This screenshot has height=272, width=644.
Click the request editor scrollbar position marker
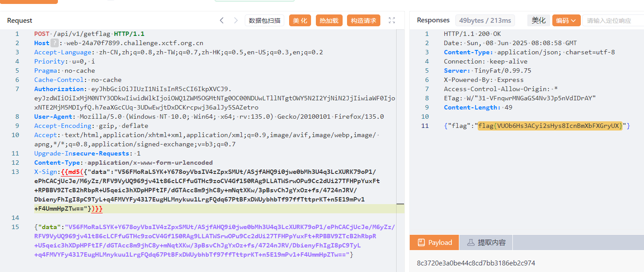click(x=400, y=204)
